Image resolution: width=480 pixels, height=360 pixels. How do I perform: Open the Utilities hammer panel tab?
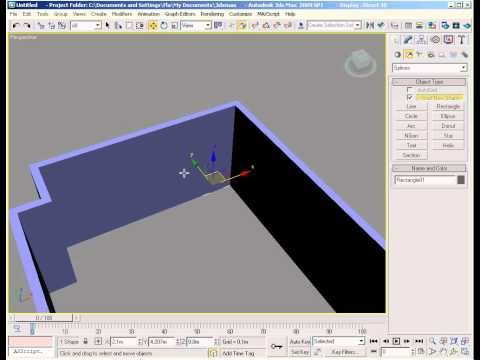[462, 40]
